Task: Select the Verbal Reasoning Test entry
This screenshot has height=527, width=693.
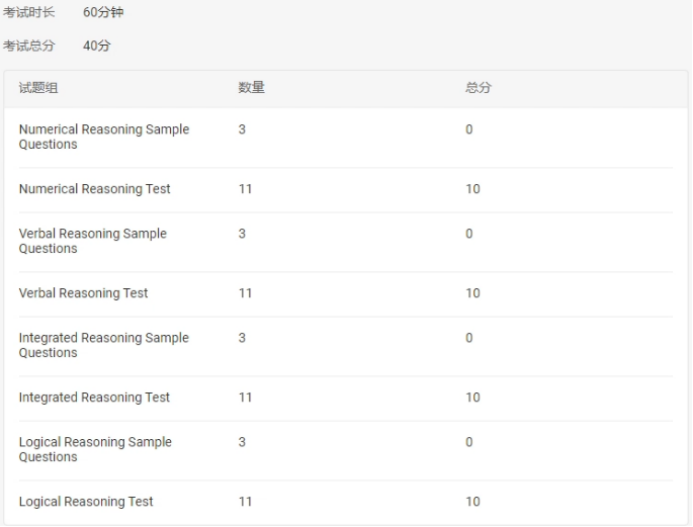Action: click(83, 293)
